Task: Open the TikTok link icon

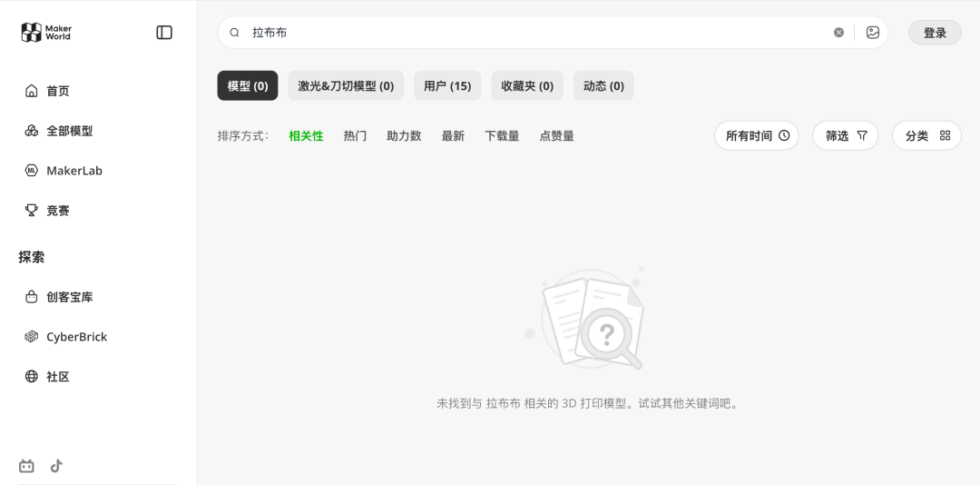Action: (56, 466)
